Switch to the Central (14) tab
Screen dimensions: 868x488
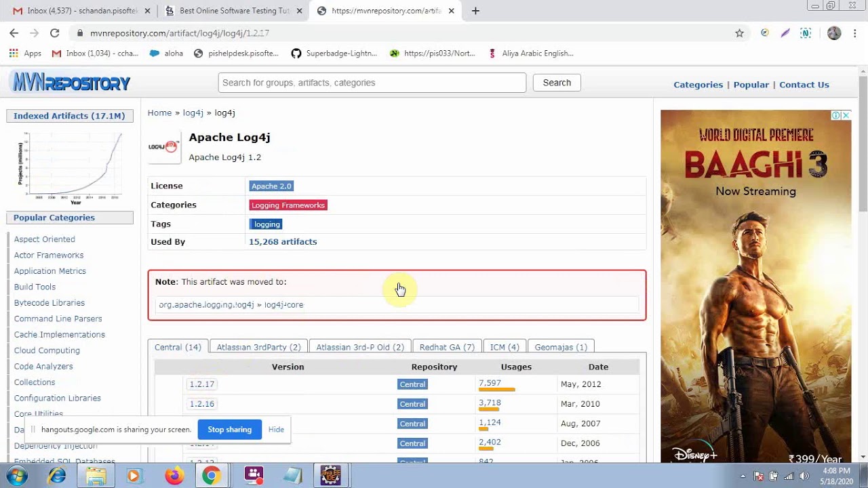(x=178, y=347)
